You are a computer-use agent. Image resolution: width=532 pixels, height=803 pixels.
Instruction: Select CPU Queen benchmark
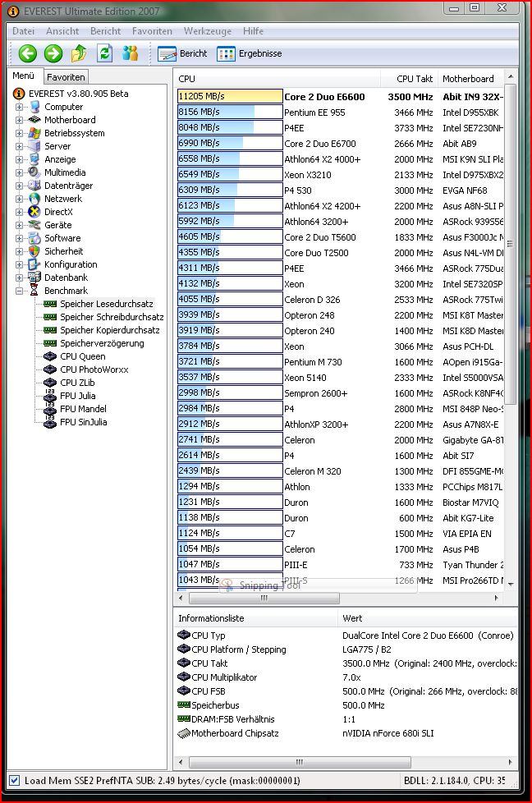click(x=82, y=356)
